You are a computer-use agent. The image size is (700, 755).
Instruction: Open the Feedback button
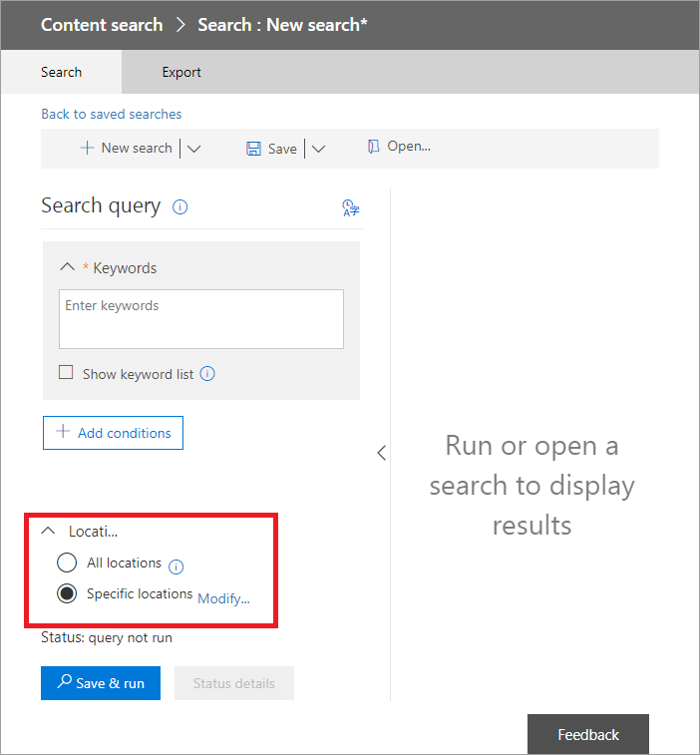tap(588, 734)
